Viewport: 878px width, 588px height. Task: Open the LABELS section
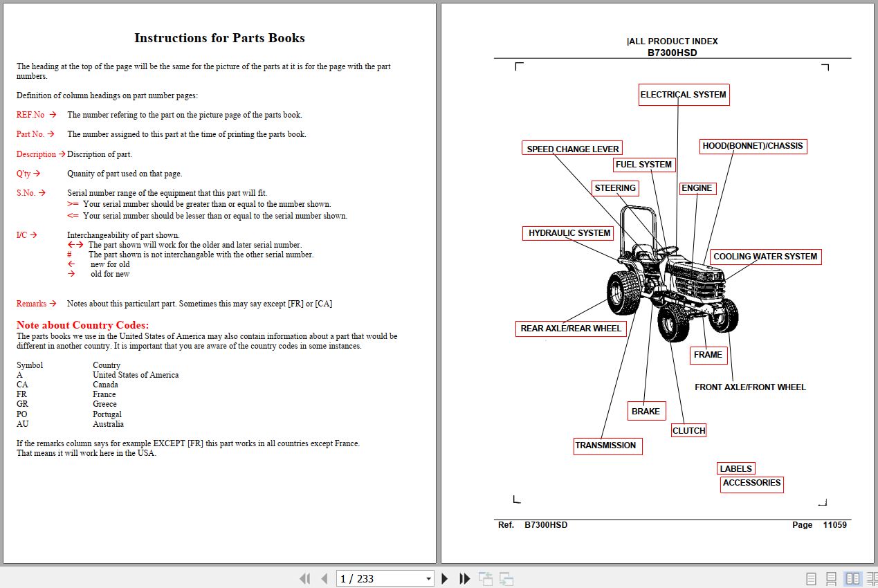(736, 468)
